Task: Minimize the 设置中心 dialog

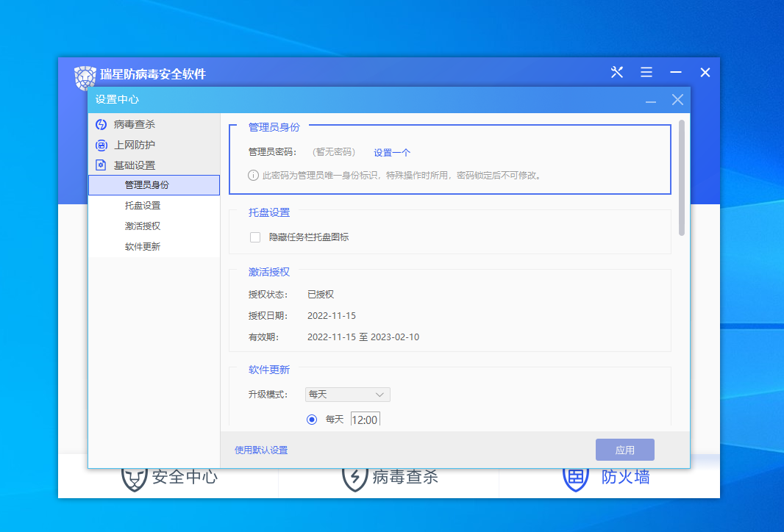Action: pos(650,102)
